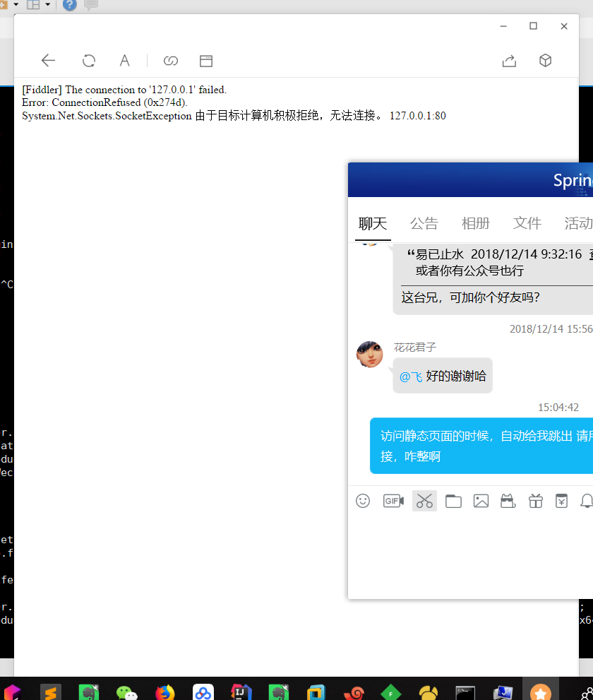Screen dimensions: 593x700
Task: Click the share icon in browser toolbar
Action: [x=509, y=61]
